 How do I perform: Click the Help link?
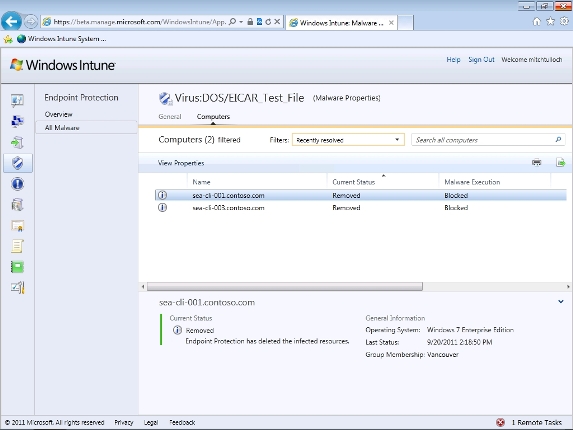tap(453, 60)
